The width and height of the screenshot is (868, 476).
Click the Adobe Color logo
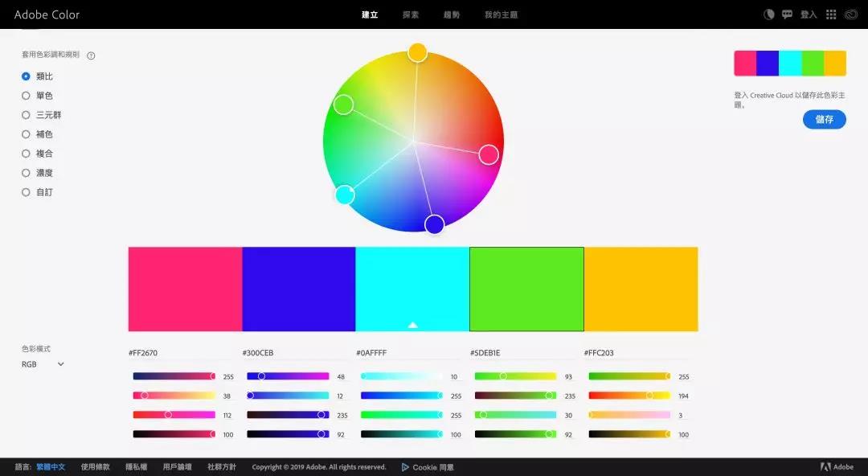tap(47, 14)
